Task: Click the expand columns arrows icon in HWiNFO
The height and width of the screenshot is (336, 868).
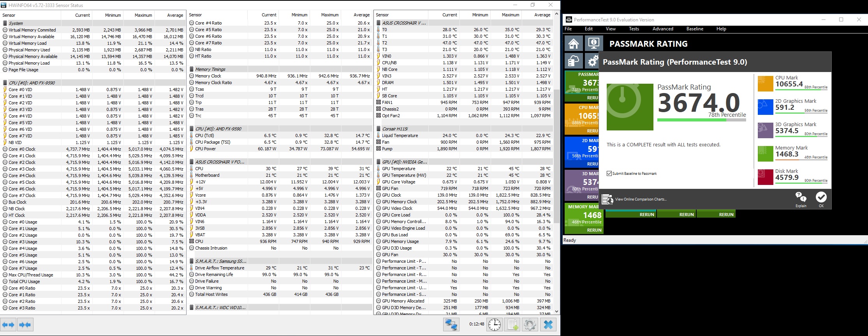Action: click(8, 324)
